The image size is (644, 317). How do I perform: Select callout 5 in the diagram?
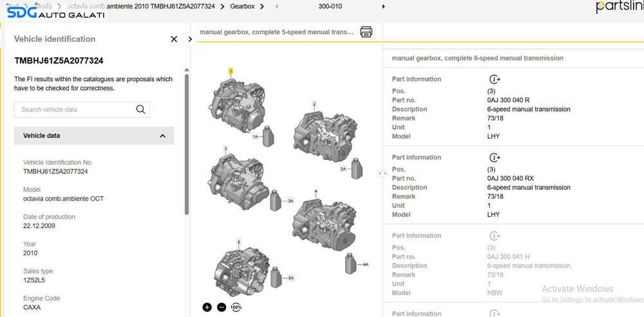pos(238,242)
